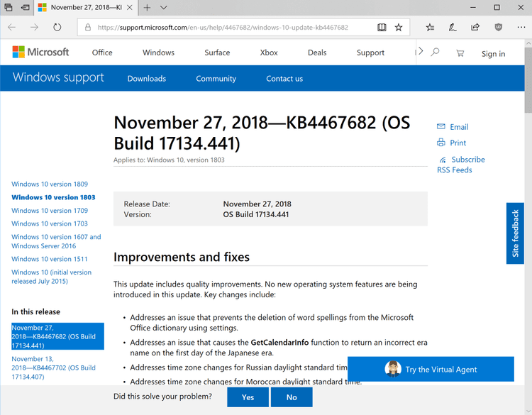Image resolution: width=532 pixels, height=415 pixels.
Task: Answer Yes to Did this solve your problem
Action: click(248, 397)
